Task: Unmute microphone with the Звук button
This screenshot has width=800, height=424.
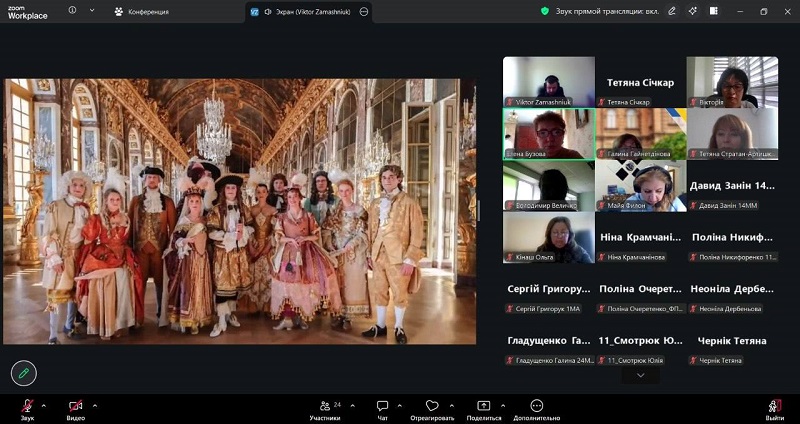Action: click(27, 406)
